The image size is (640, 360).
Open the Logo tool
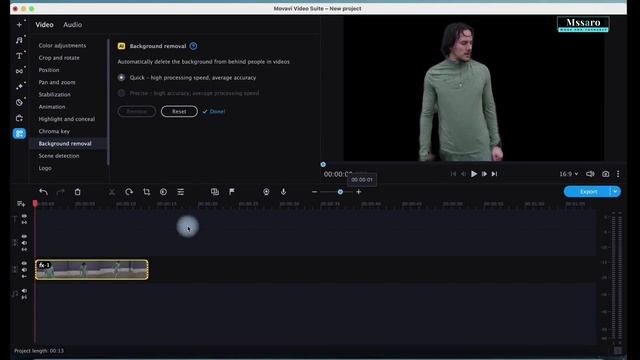(x=45, y=168)
